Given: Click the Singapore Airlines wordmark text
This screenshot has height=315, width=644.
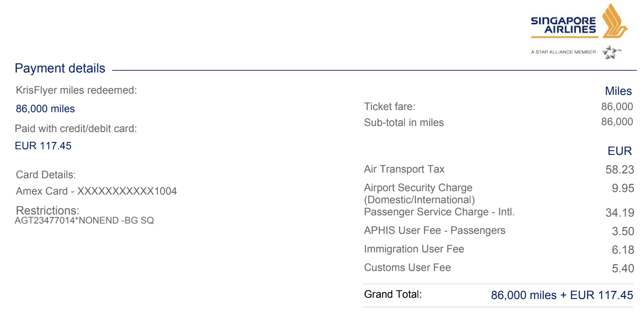Looking at the screenshot, I should pos(563,25).
